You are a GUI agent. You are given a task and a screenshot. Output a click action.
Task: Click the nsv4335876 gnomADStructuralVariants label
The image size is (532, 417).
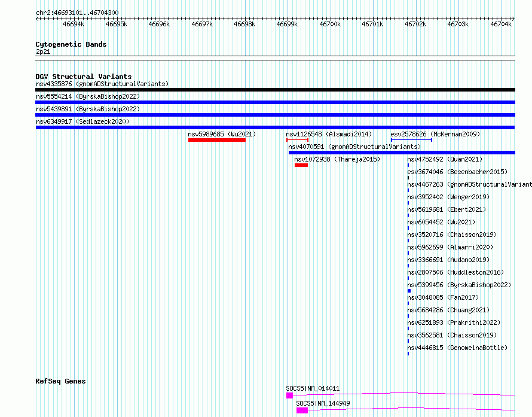102,84
